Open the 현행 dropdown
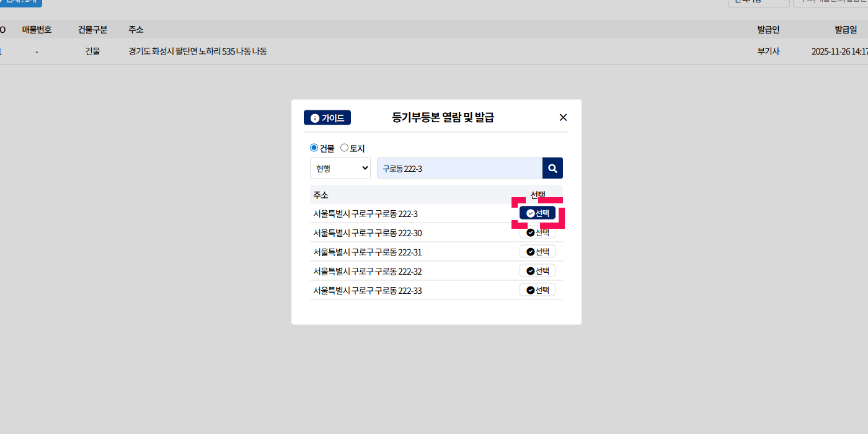 pos(340,168)
